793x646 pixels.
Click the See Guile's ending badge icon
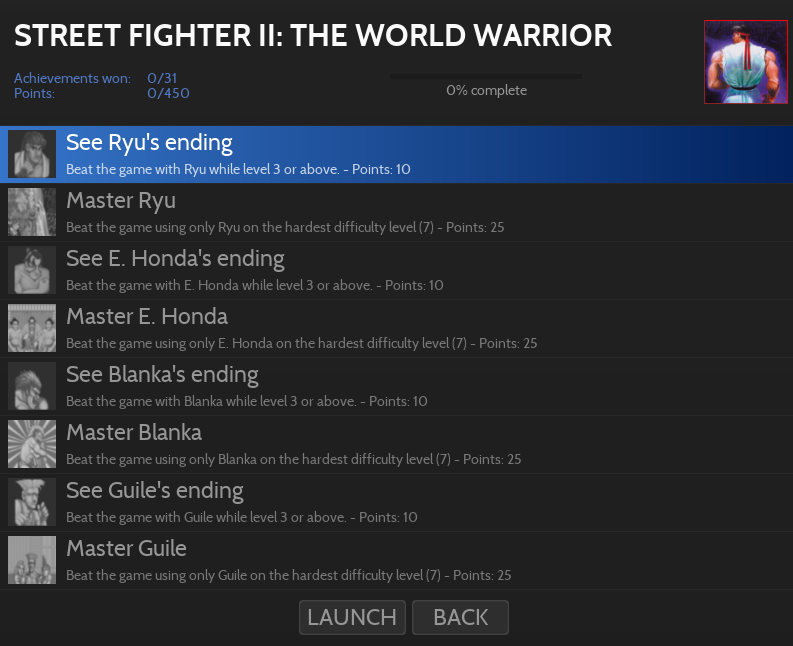[x=32, y=502]
